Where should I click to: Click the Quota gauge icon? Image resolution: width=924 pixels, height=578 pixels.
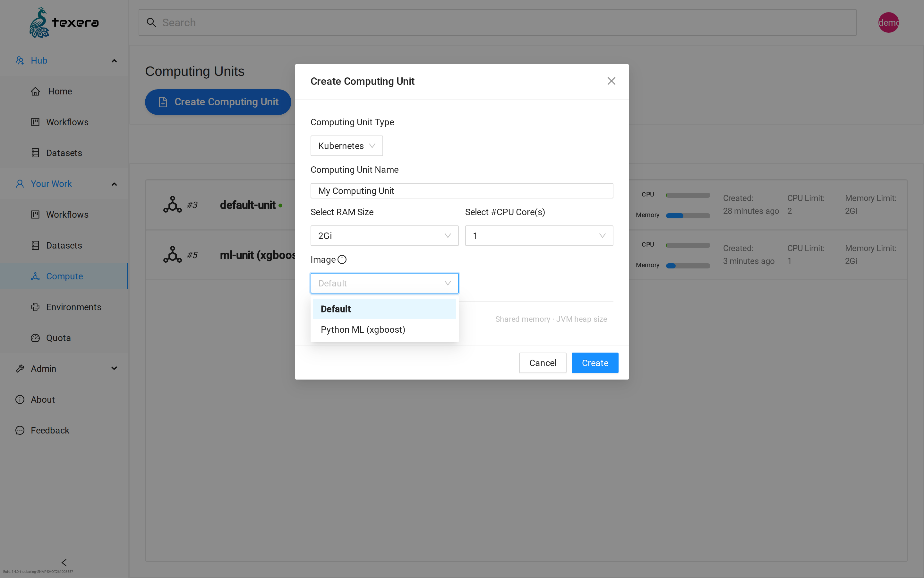pos(35,338)
